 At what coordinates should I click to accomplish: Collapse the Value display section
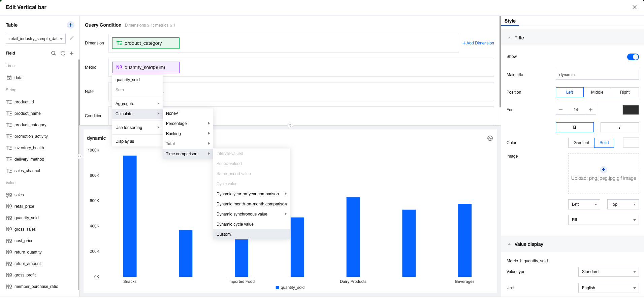tap(509, 244)
